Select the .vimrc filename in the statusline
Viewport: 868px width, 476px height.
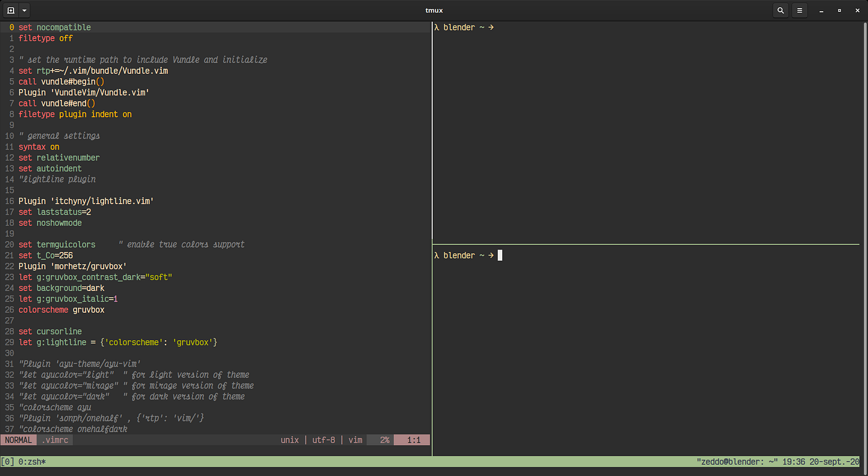click(x=55, y=439)
